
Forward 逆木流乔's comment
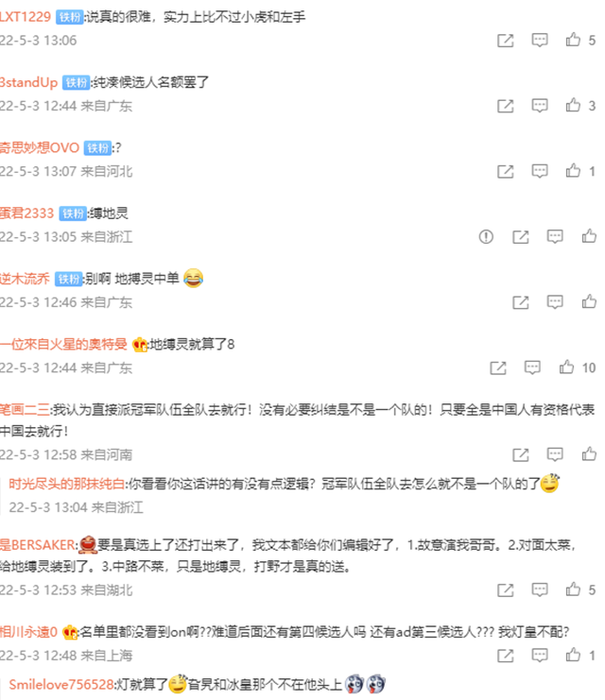521,302
